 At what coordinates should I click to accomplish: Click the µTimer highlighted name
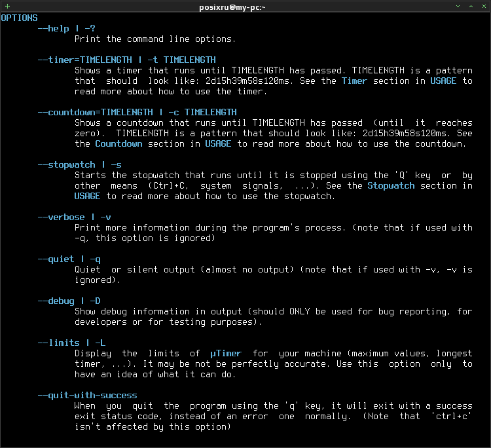[x=226, y=354]
